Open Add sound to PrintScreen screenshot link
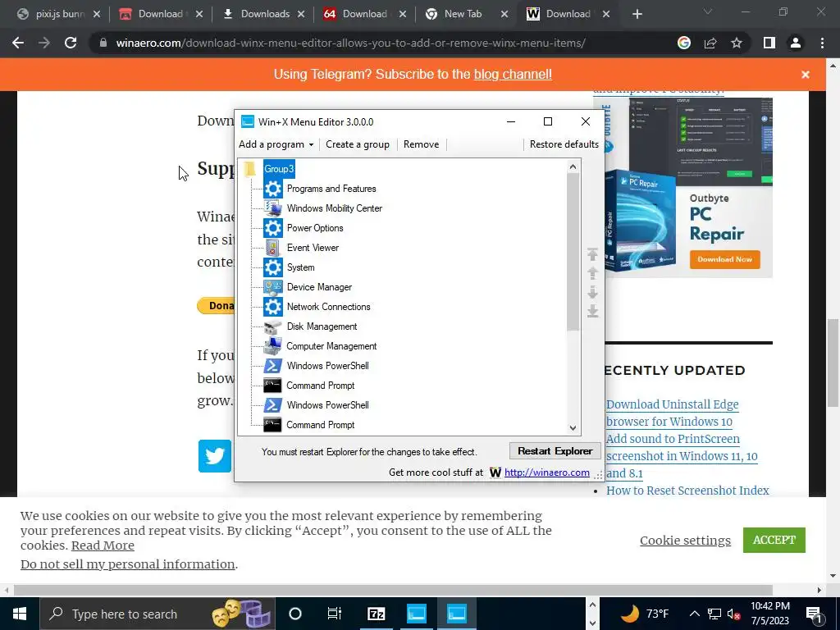The image size is (840, 630). (682, 456)
